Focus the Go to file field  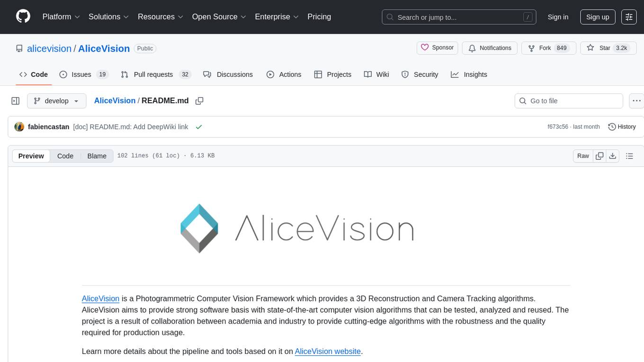click(x=569, y=101)
